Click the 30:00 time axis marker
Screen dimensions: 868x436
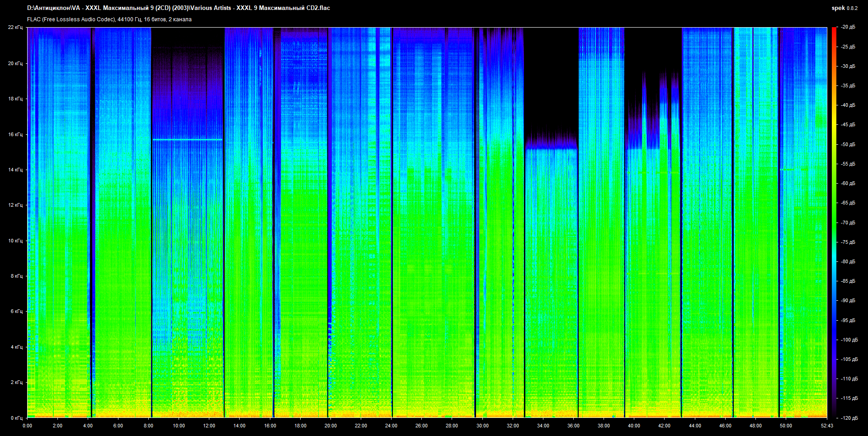coord(482,426)
